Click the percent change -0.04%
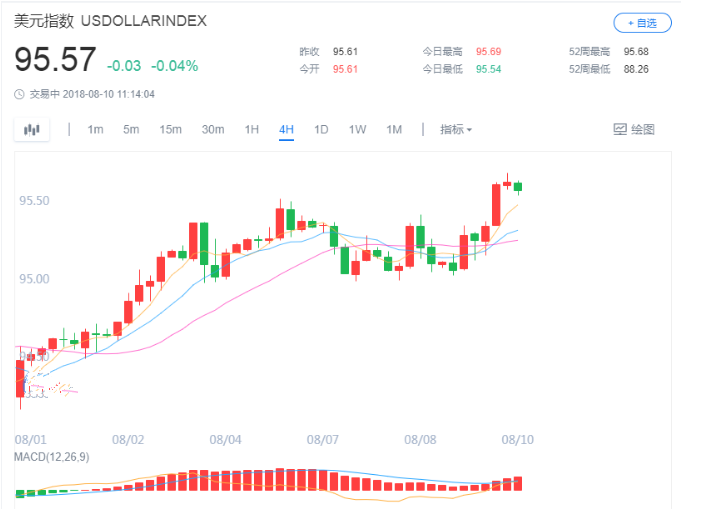This screenshot has width=708, height=509. pyautogui.click(x=174, y=66)
